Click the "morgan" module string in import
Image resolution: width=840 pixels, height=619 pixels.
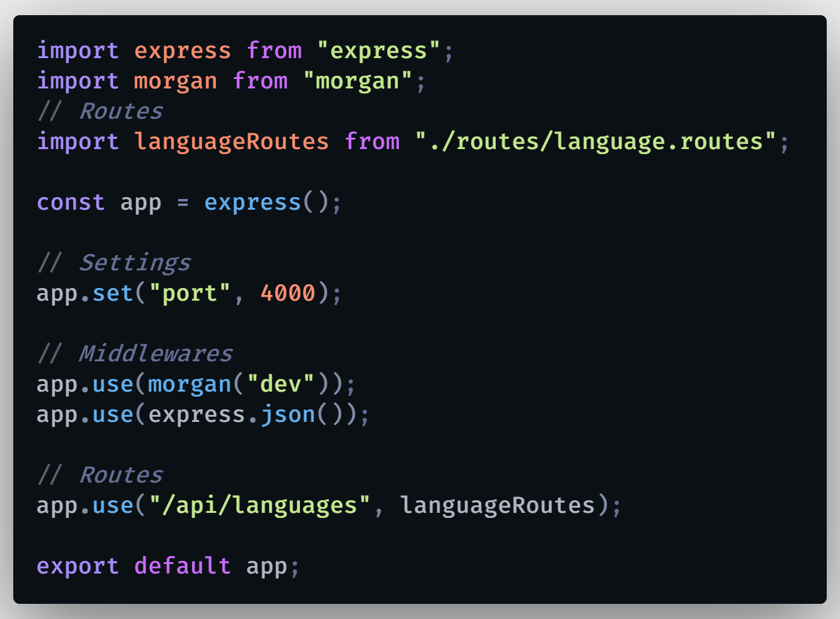click(x=357, y=81)
